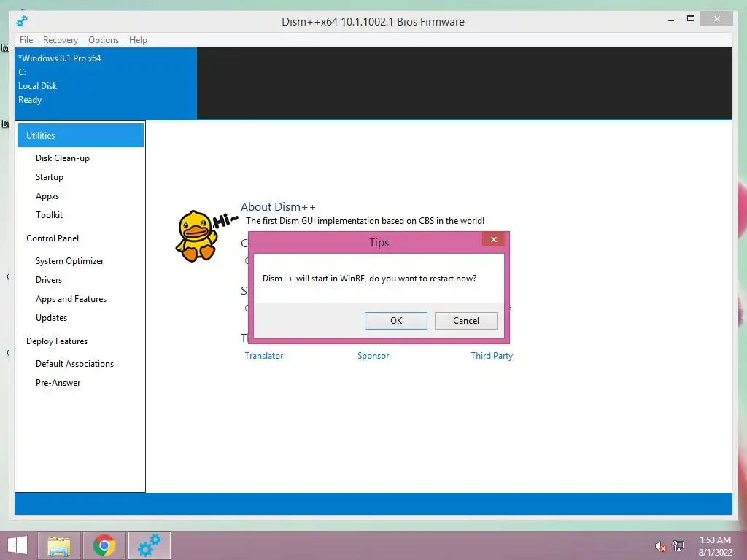Open Updates in the sidebar

click(x=52, y=318)
